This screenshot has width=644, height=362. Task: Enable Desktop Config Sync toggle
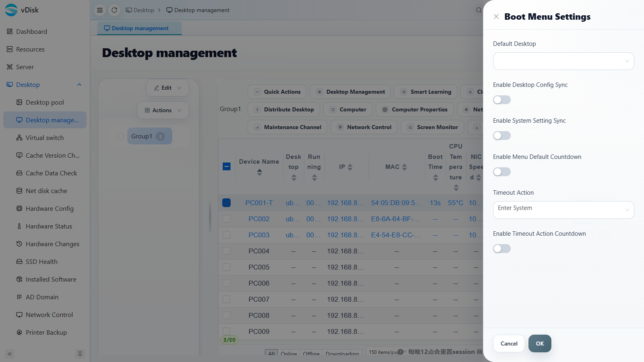pyautogui.click(x=502, y=100)
